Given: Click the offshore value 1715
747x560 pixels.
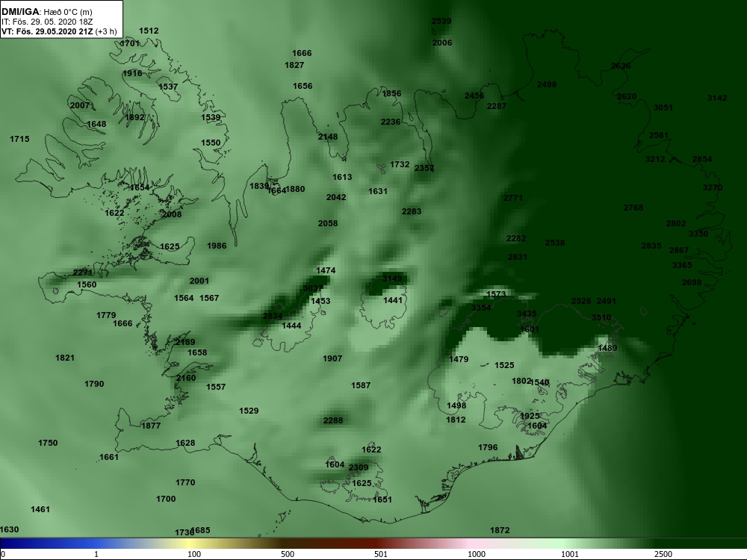Looking at the screenshot, I should [x=19, y=139].
